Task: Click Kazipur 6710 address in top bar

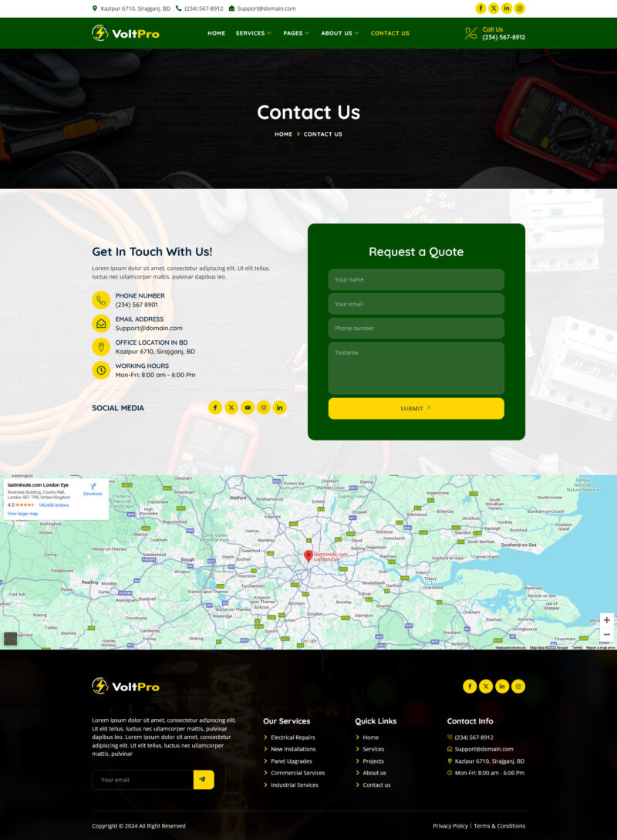Action: point(135,8)
